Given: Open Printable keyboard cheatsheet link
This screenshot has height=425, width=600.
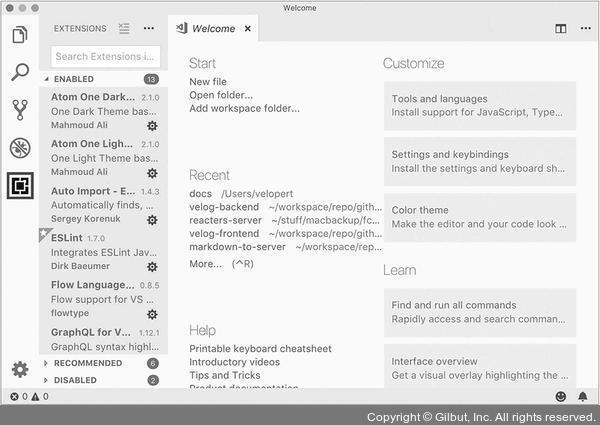Looking at the screenshot, I should (x=260, y=349).
